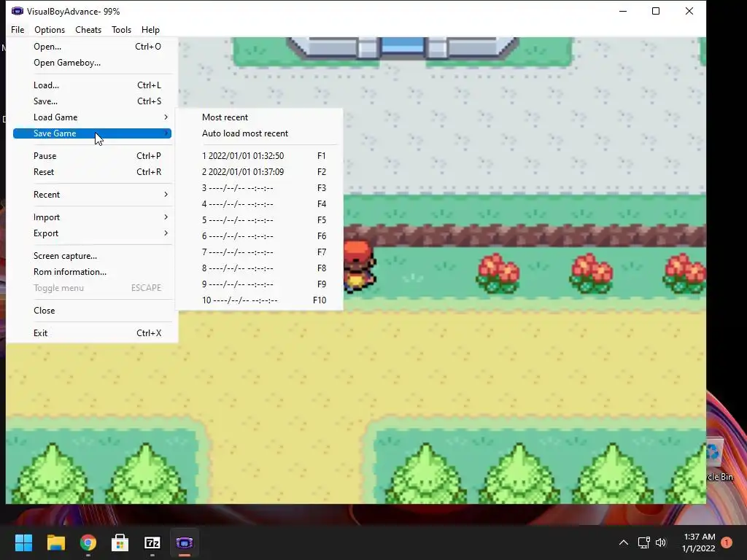Minimize the VisualBoyAdvance window
Screen dimensions: 747x560
point(623,11)
